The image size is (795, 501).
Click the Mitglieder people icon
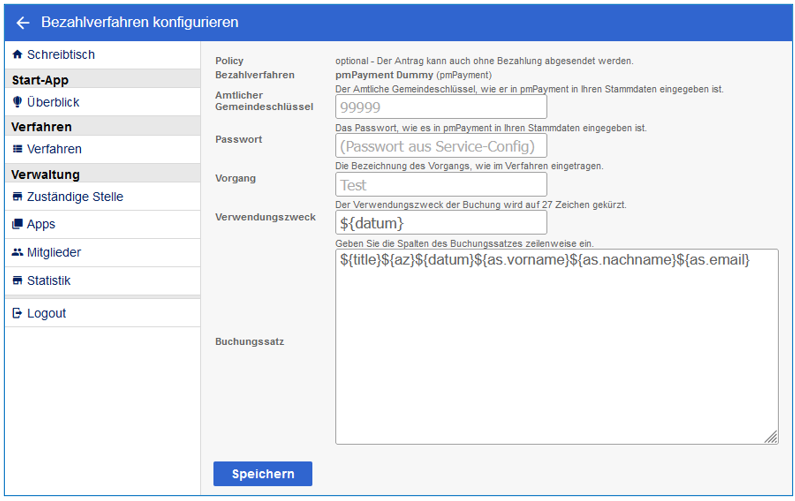tap(17, 253)
